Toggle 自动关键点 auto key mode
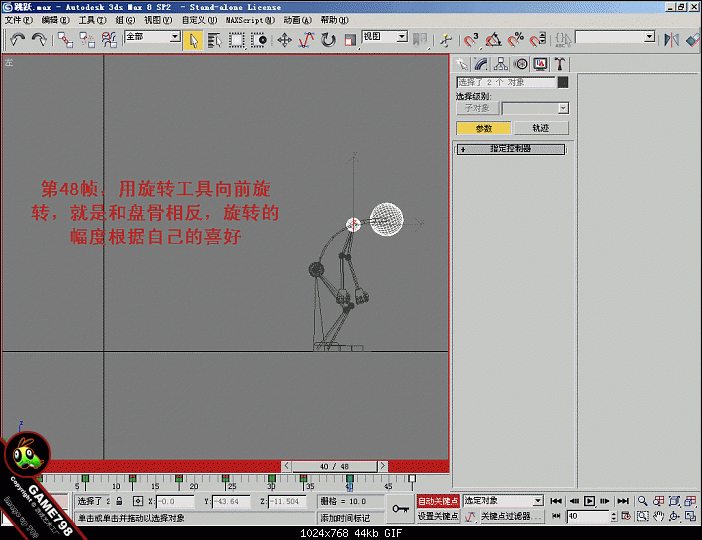 (x=438, y=501)
